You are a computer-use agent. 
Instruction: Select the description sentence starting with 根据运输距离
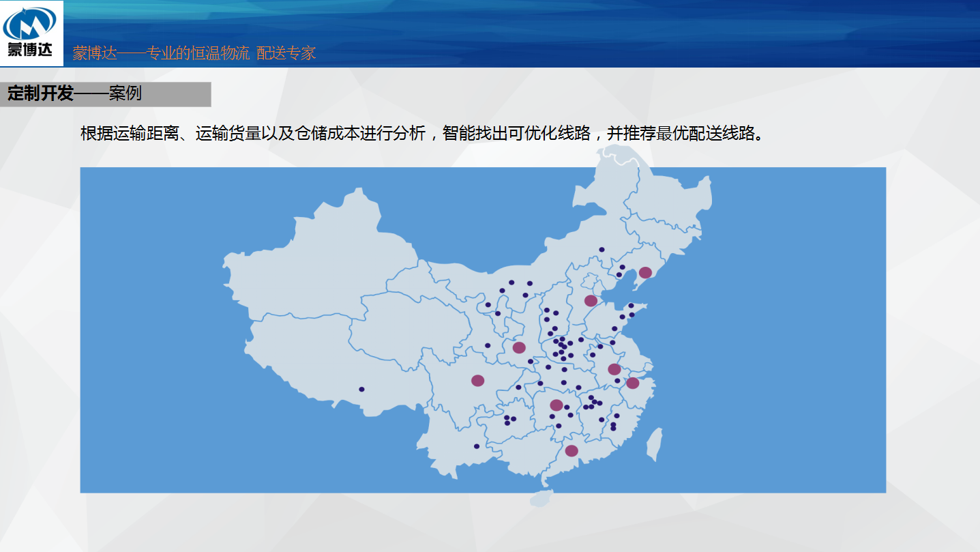421,133
